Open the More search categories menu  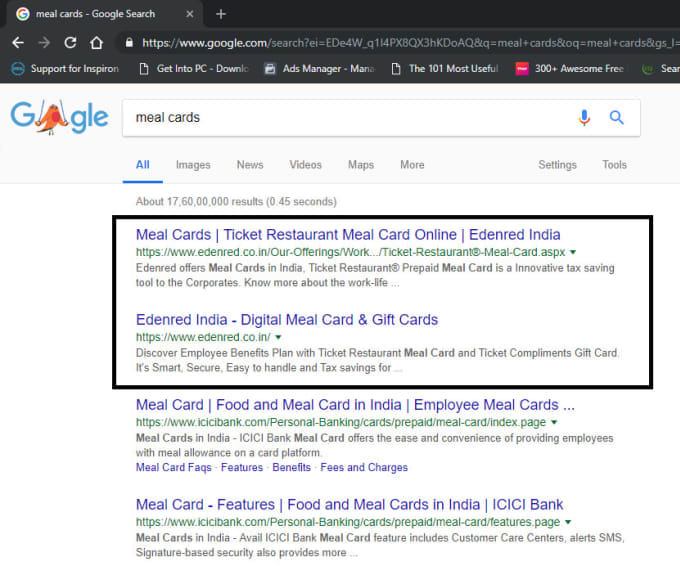point(412,165)
